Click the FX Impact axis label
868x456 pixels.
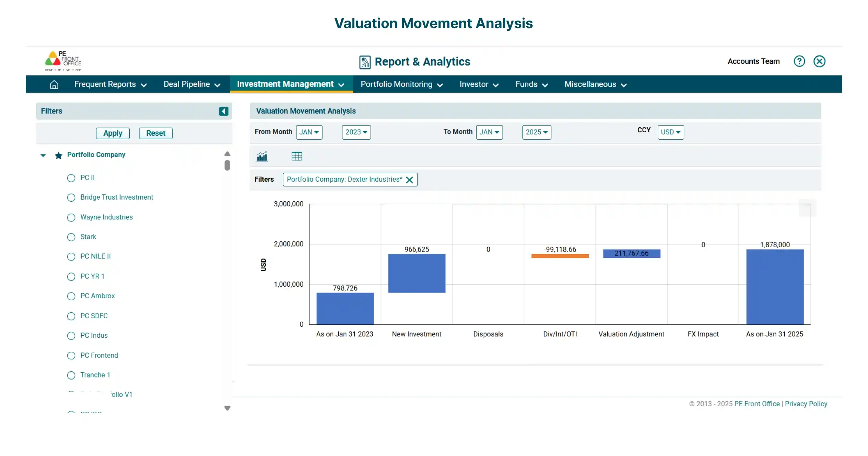pos(703,334)
